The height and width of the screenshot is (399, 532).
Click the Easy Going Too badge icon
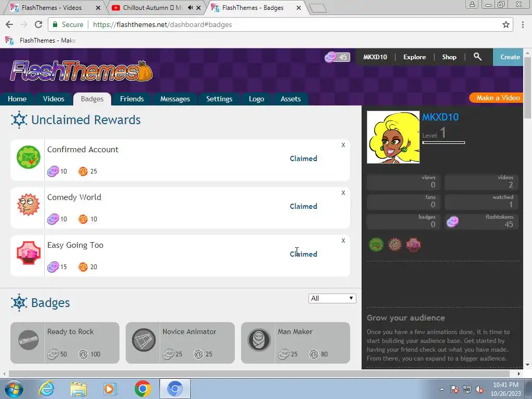point(29,253)
